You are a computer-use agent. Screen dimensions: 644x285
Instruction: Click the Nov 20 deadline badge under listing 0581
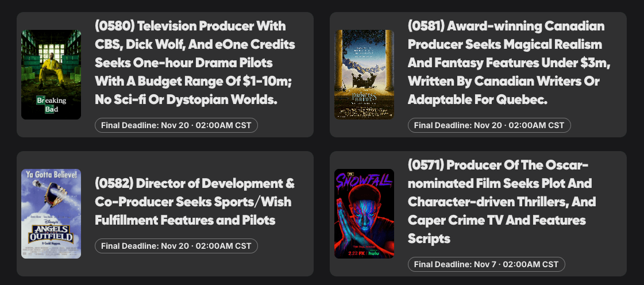[x=489, y=125]
